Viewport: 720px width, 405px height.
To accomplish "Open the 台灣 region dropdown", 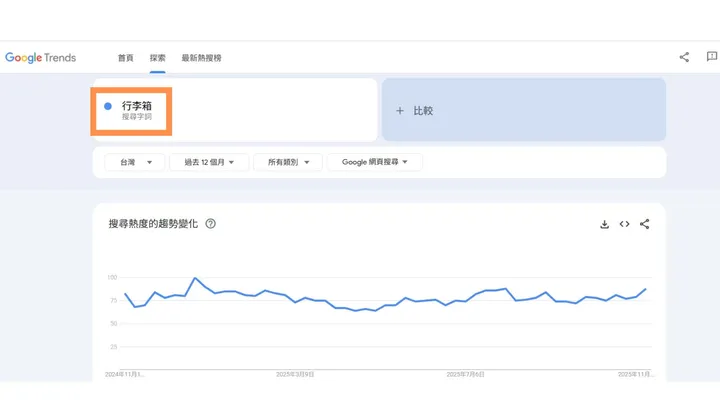I will pyautogui.click(x=135, y=162).
